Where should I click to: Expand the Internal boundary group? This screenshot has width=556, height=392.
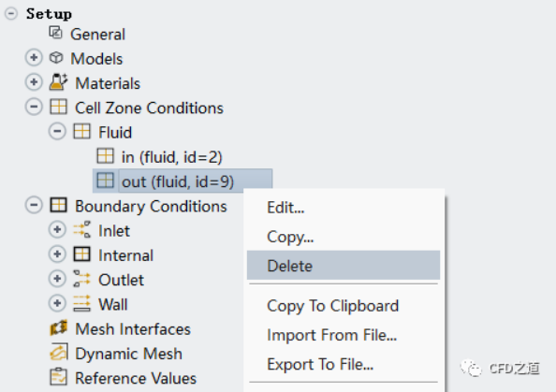pyautogui.click(x=57, y=254)
